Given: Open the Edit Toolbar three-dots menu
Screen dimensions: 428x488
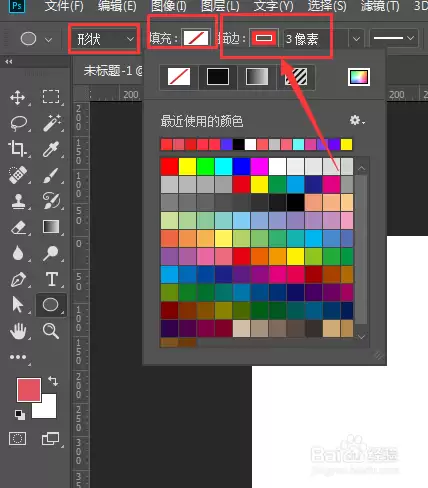Looking at the screenshot, I should [18, 357].
